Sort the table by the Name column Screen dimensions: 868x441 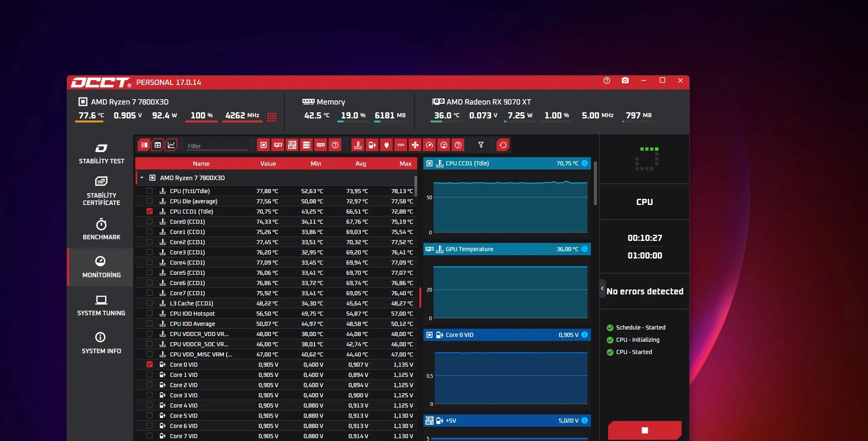(201, 163)
